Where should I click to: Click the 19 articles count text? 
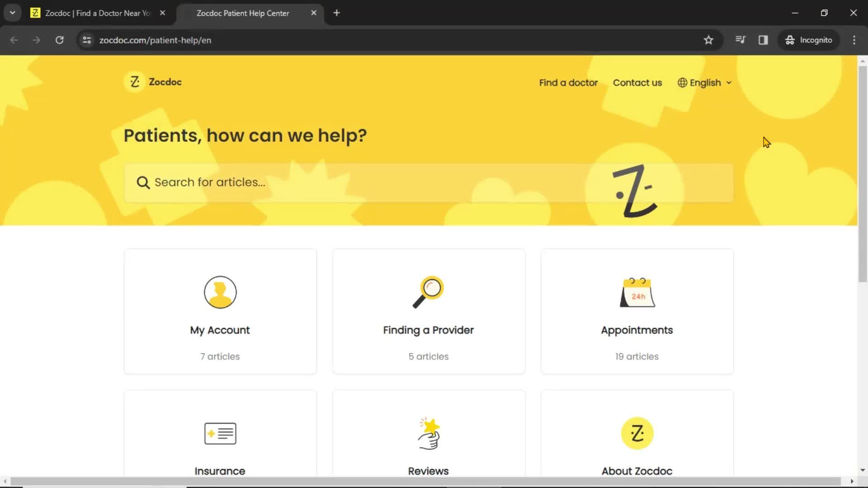pos(637,357)
